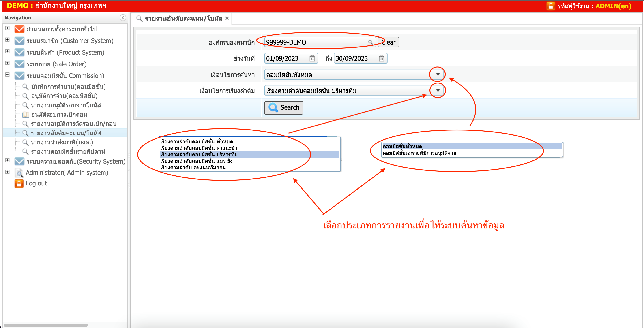
Task: Open the end date calendar picker
Action: point(381,58)
